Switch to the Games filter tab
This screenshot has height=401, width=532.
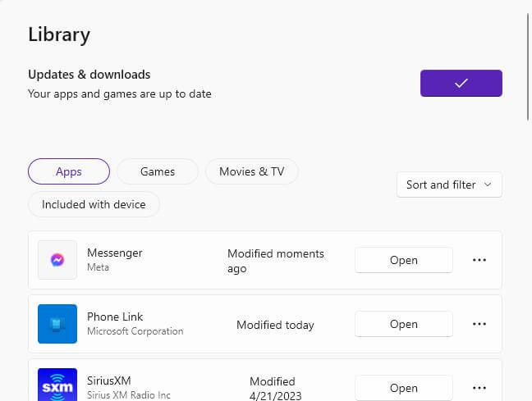coord(158,171)
